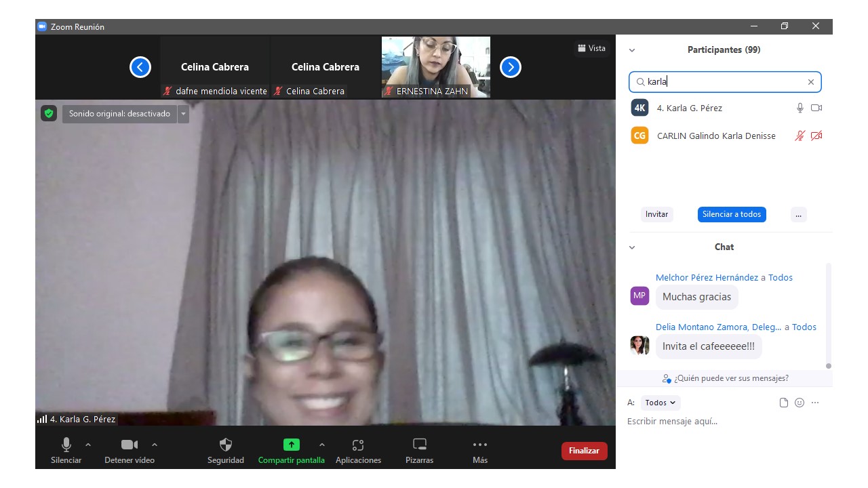Open the chat emoji picker

click(800, 403)
